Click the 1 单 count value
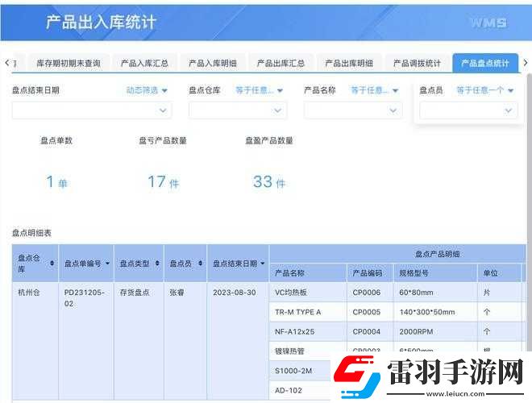This screenshot has width=532, height=403. click(56, 182)
